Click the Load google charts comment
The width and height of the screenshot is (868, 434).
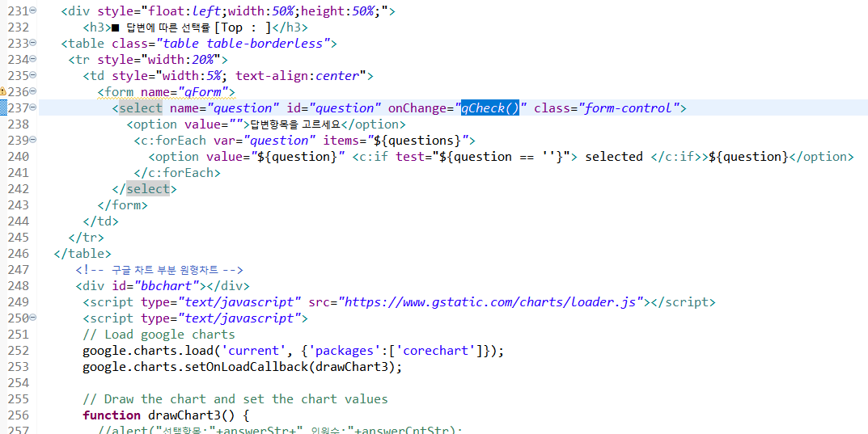click(159, 335)
